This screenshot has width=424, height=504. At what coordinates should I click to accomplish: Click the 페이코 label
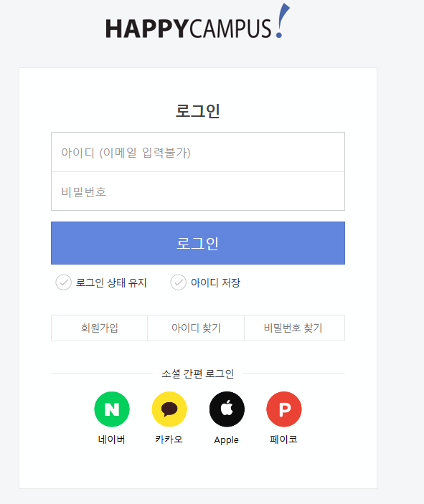[283, 439]
